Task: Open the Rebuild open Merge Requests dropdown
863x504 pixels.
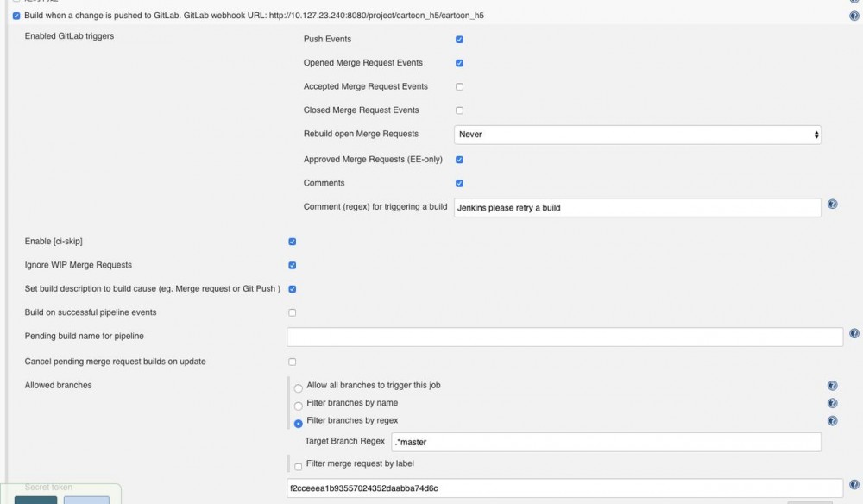Action: [637, 135]
